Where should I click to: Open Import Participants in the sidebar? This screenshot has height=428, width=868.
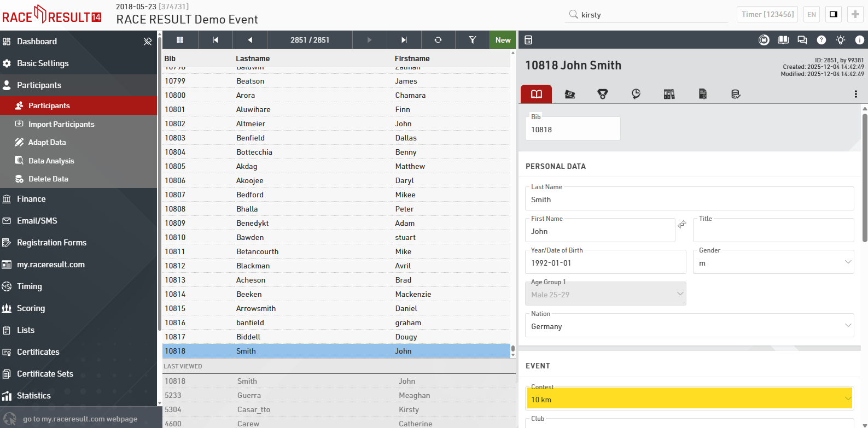[61, 124]
